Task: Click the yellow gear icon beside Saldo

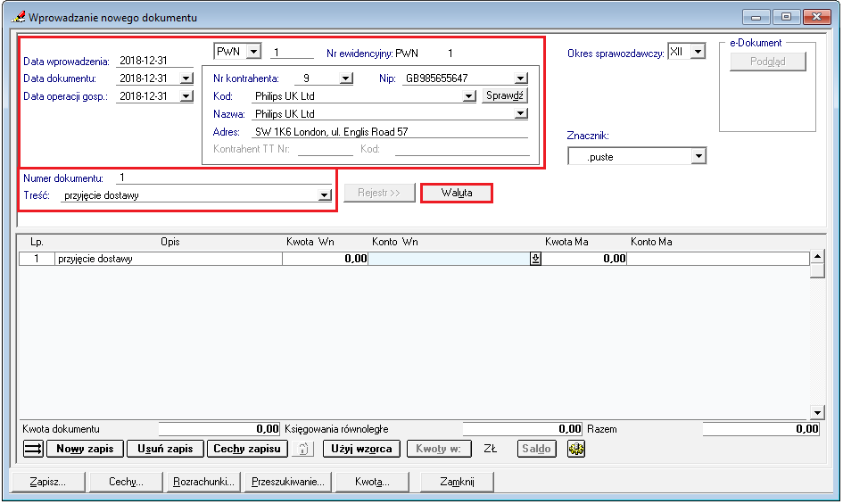Action: click(x=575, y=449)
